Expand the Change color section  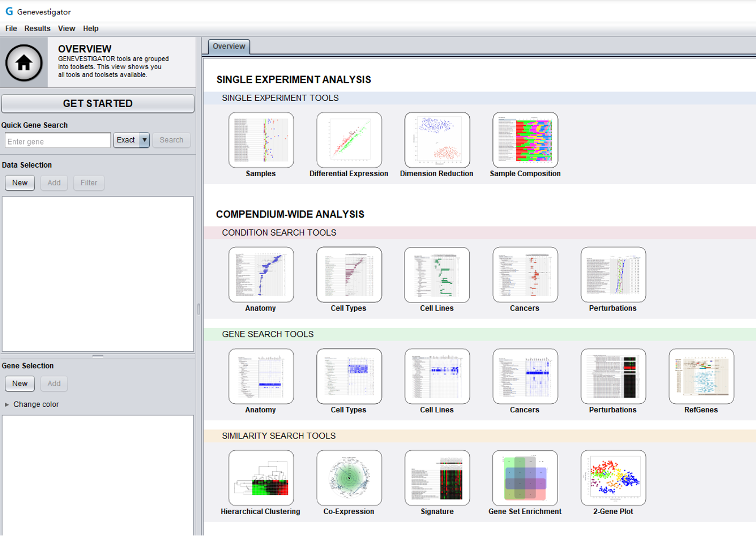[x=31, y=404]
